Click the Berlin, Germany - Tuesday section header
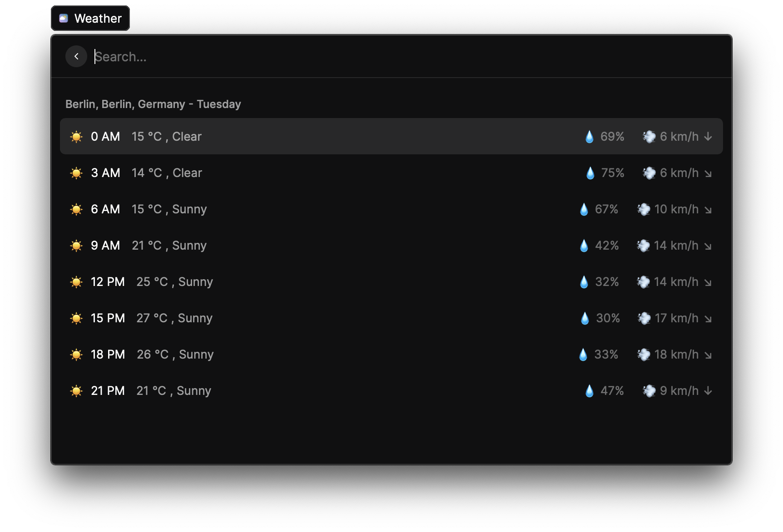783x532 pixels. click(153, 104)
